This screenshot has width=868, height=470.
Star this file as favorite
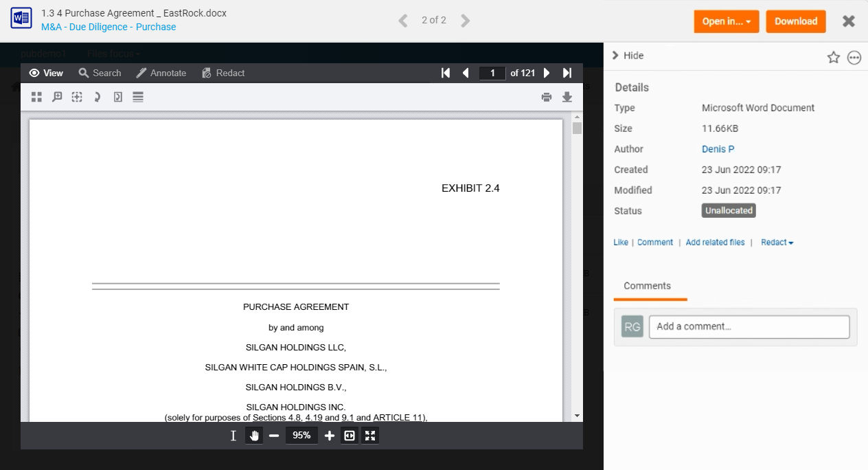(x=834, y=58)
